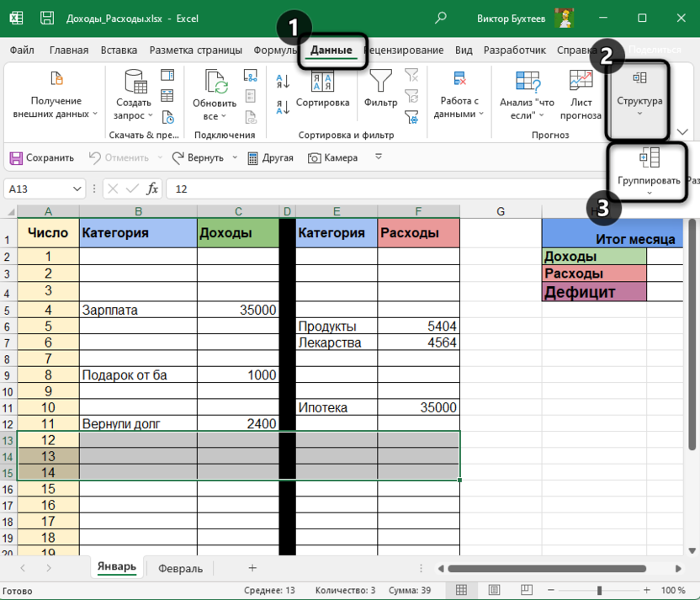The image size is (700, 600).
Task: Open the search magnifier in title bar
Action: tap(441, 18)
